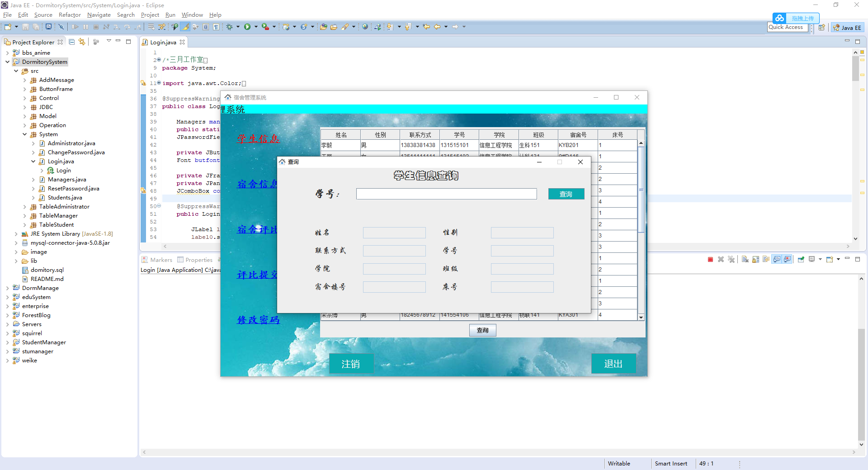This screenshot has height=470, width=868.
Task: Open the Project menu
Action: [150, 15]
